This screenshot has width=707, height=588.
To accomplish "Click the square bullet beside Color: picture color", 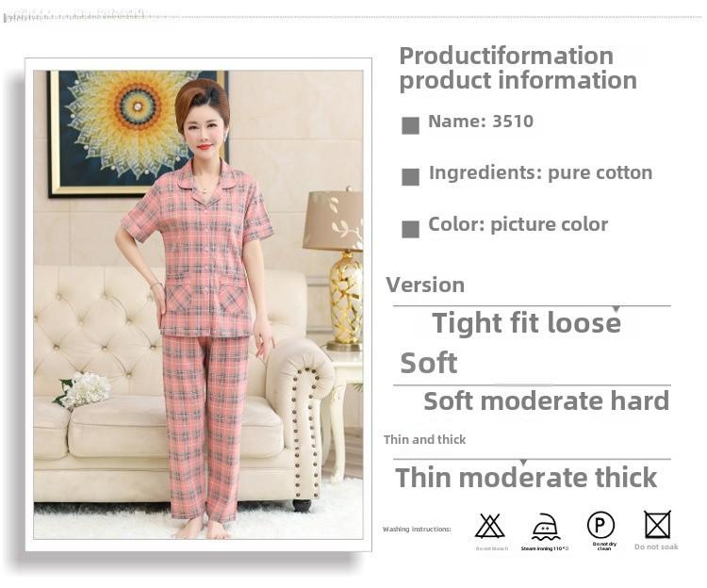I will click(410, 229).
